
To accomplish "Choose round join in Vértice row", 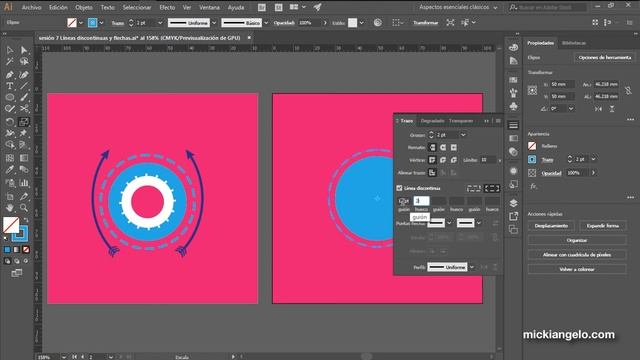I will (x=443, y=160).
